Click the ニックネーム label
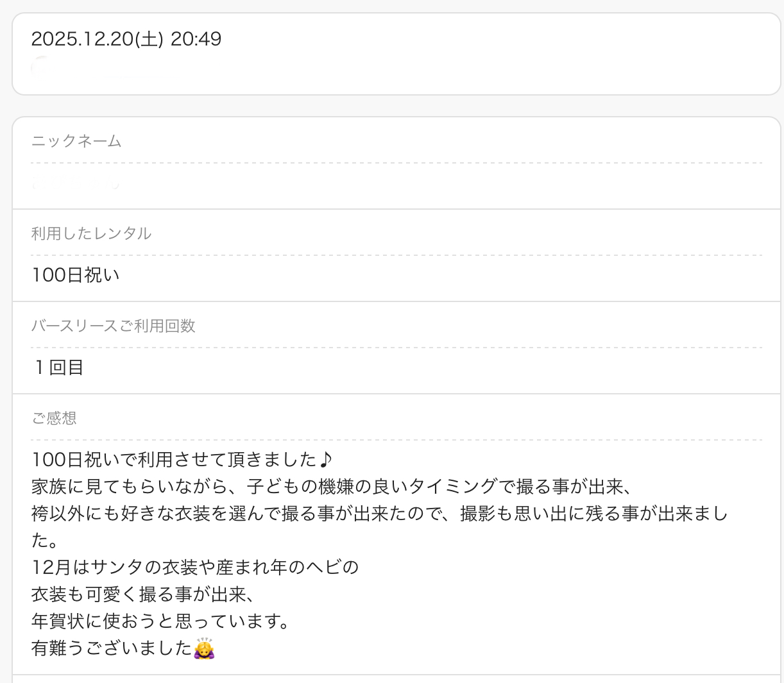The image size is (784, 683). 76,141
